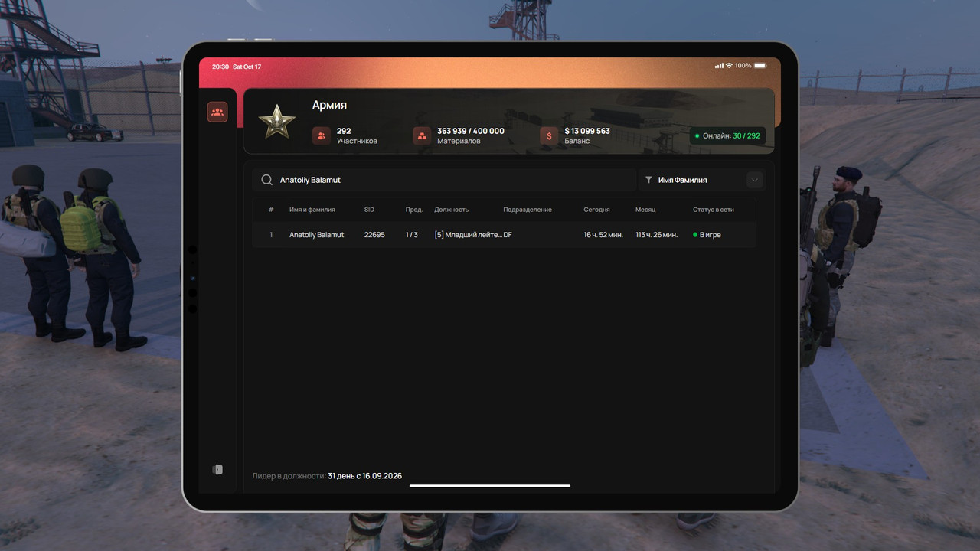Click the В игре status cell
The image size is (980, 551).
[x=707, y=235]
